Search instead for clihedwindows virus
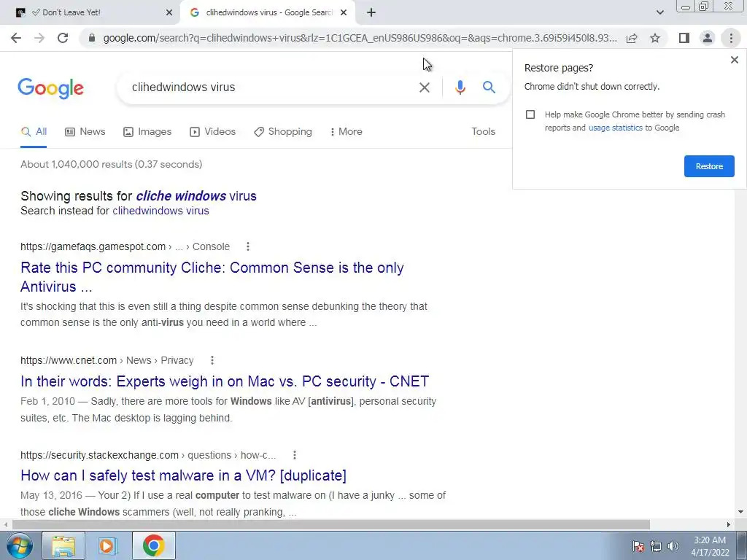 tap(160, 211)
